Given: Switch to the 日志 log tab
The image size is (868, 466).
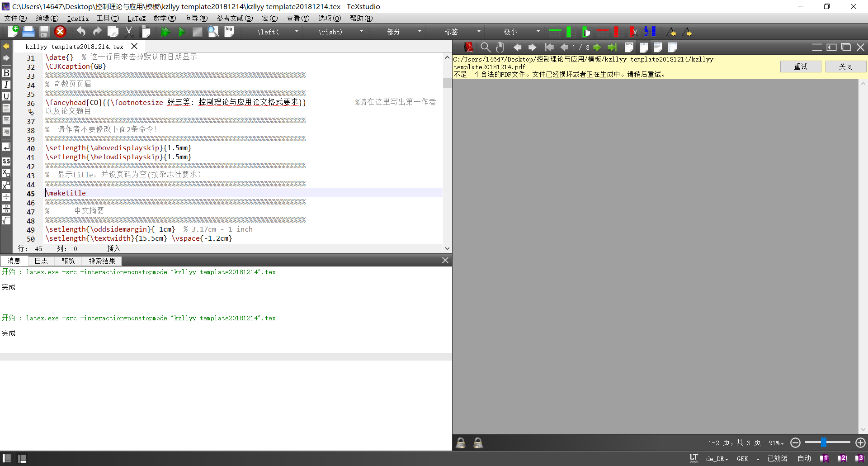Looking at the screenshot, I should (x=41, y=261).
